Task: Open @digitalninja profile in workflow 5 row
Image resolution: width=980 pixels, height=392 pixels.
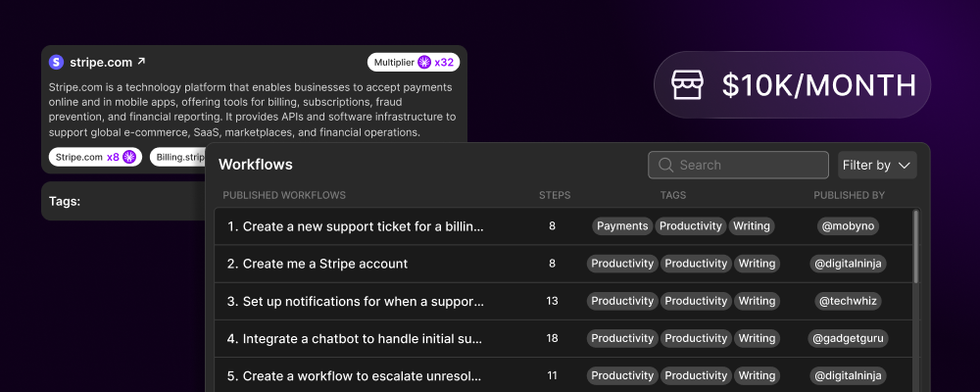Action: click(848, 376)
